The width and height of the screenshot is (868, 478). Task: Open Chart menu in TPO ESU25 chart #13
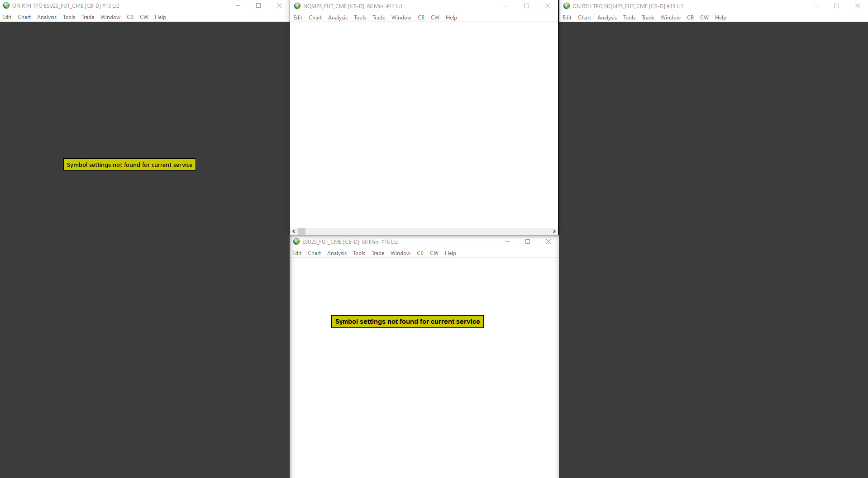point(24,17)
